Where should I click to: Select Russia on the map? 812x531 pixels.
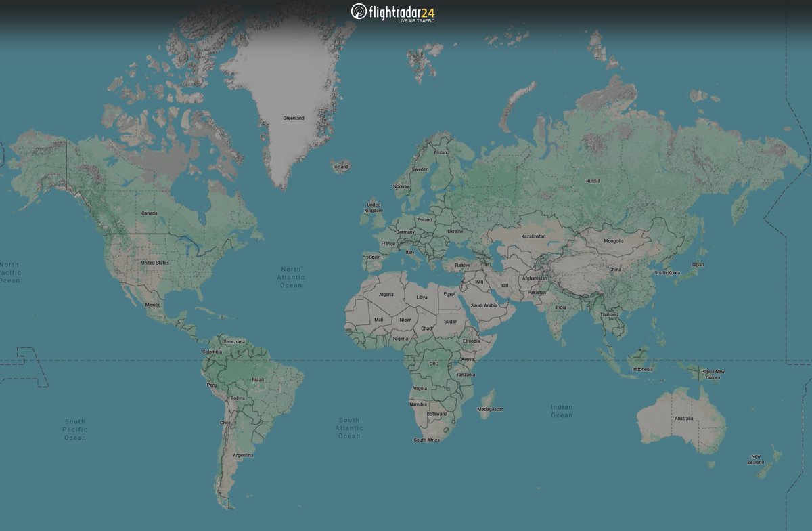[x=593, y=181]
